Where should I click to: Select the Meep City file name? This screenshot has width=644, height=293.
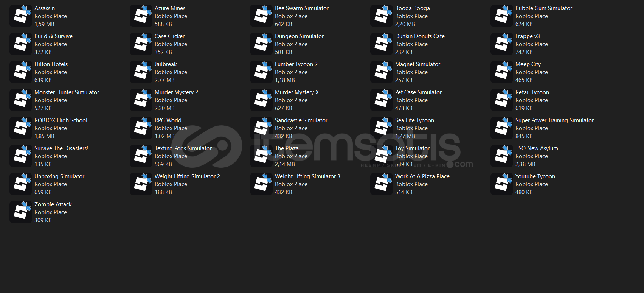coord(528,64)
